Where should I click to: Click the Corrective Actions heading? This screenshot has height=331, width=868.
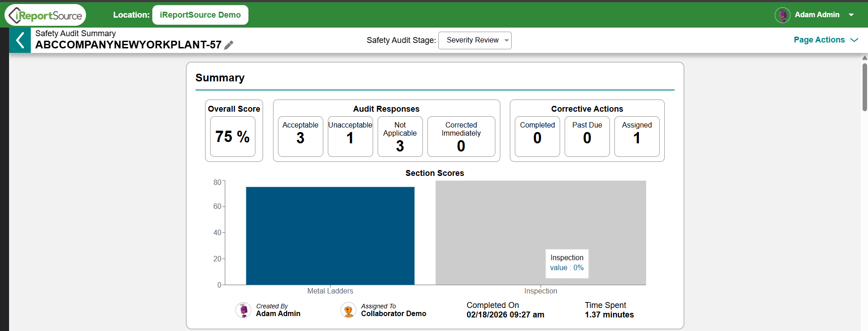[x=587, y=109]
